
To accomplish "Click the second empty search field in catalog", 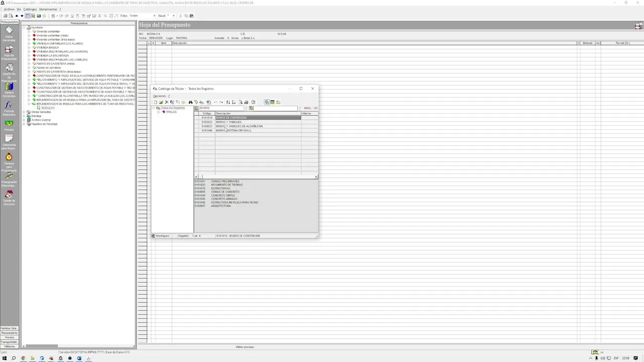I will (x=276, y=108).
